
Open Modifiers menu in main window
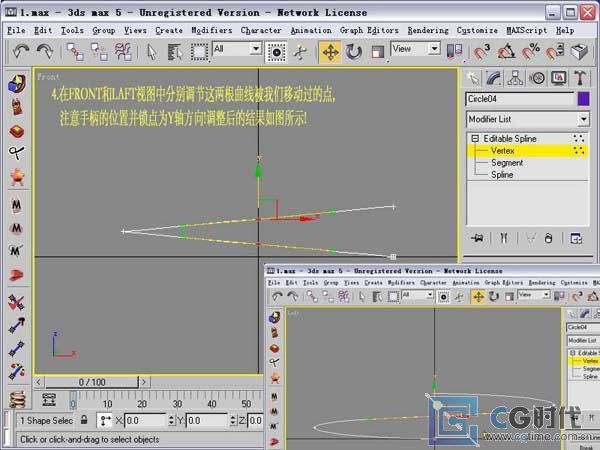click(x=212, y=30)
